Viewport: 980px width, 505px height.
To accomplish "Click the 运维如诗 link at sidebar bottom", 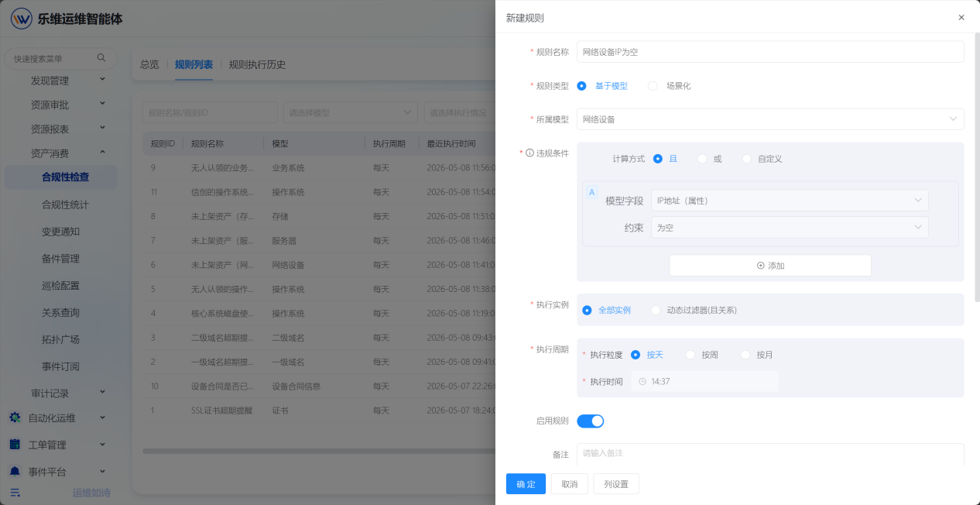I will coord(91,493).
